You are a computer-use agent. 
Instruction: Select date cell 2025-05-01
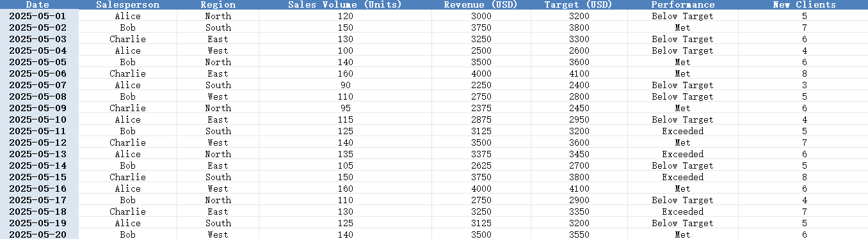pos(38,16)
